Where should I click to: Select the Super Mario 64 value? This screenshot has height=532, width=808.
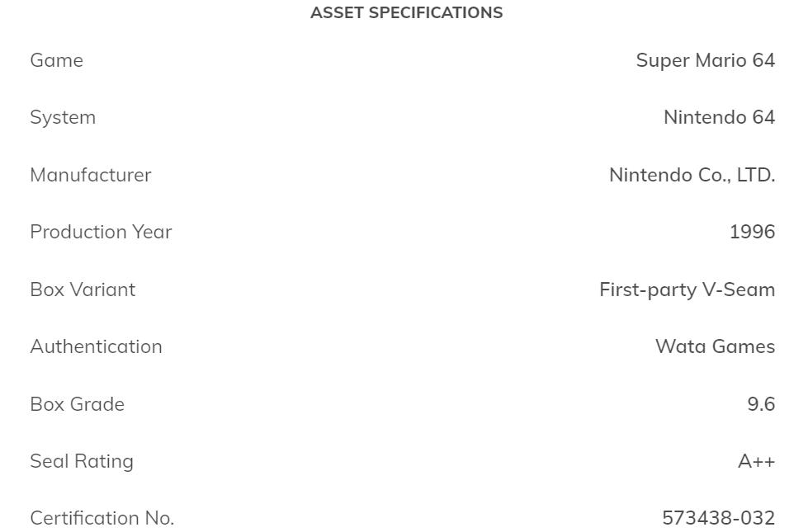coord(705,60)
